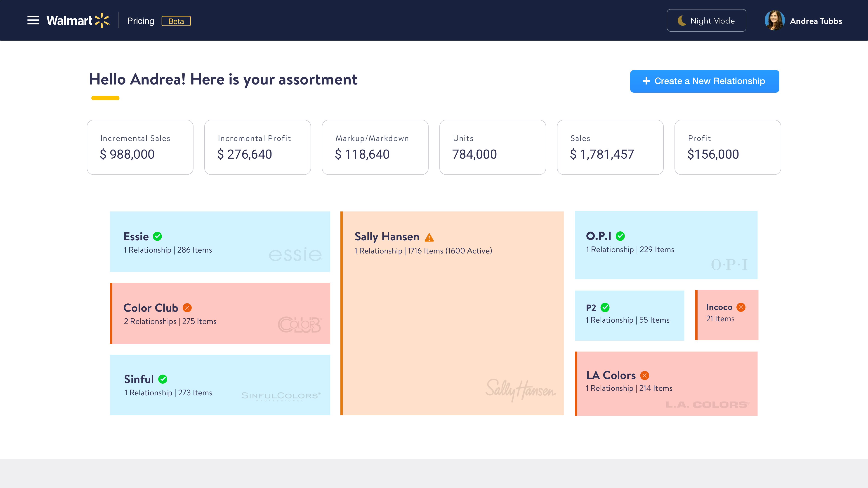Click Sinful green check status icon
868x488 pixels.
point(163,379)
